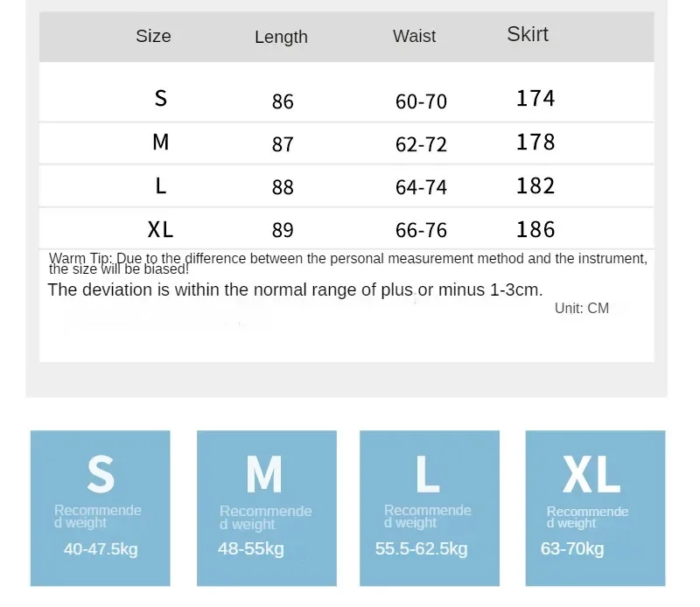Click the 40-47.5kg weight text
The height and width of the screenshot is (607, 700).
(101, 549)
